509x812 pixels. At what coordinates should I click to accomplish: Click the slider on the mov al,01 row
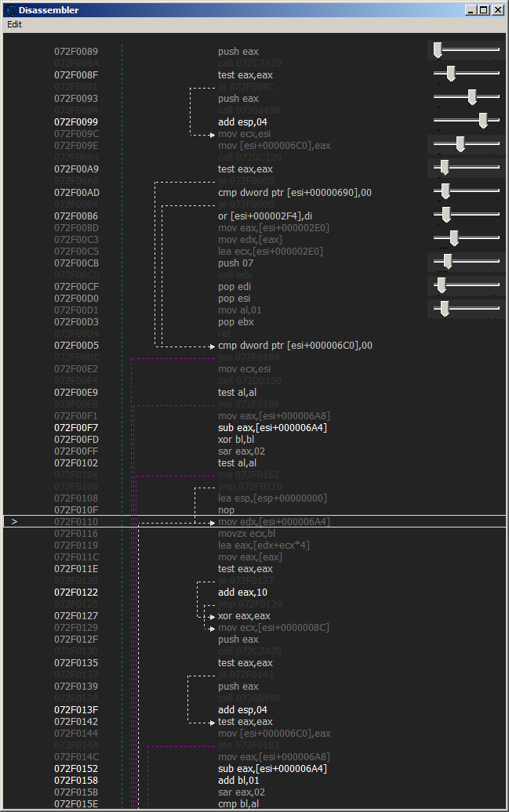tap(467, 308)
